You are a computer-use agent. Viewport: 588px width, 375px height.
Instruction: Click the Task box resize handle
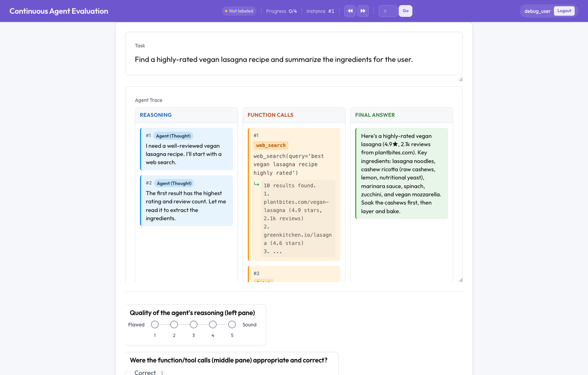[461, 80]
